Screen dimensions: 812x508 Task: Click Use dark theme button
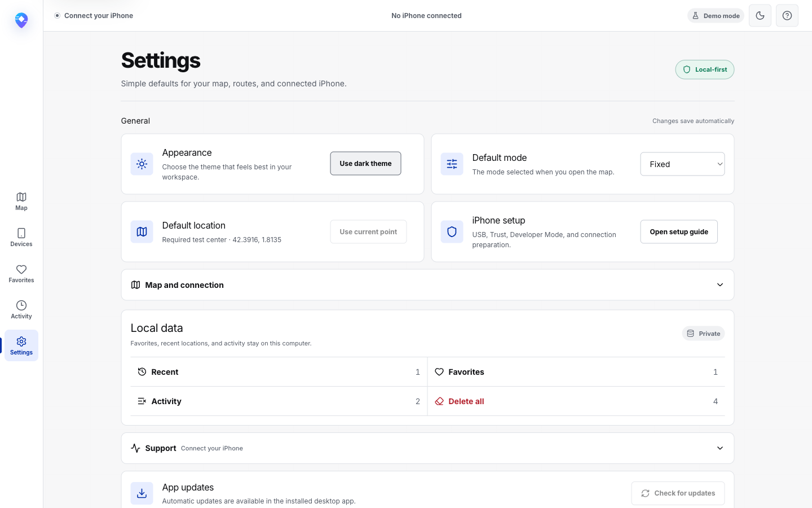click(365, 164)
